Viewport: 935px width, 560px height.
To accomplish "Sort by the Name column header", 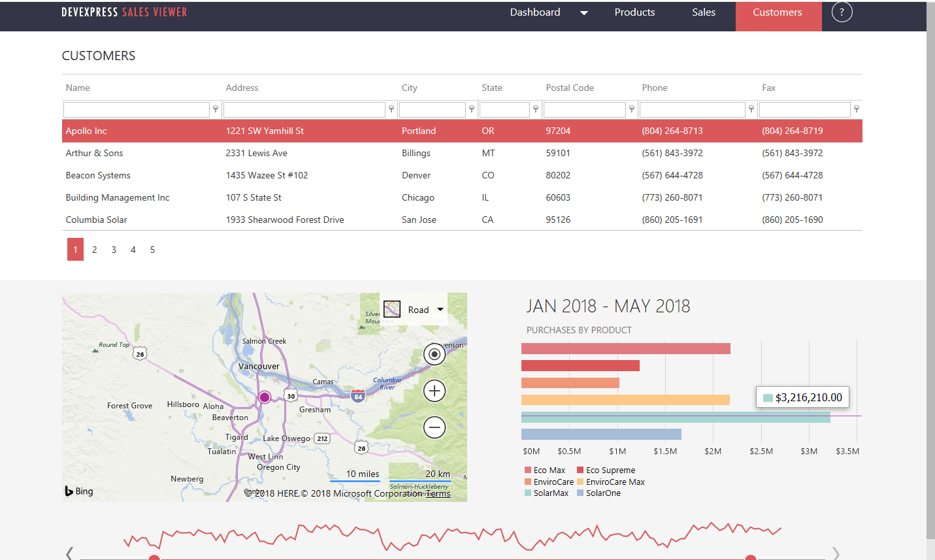I will tap(78, 88).
